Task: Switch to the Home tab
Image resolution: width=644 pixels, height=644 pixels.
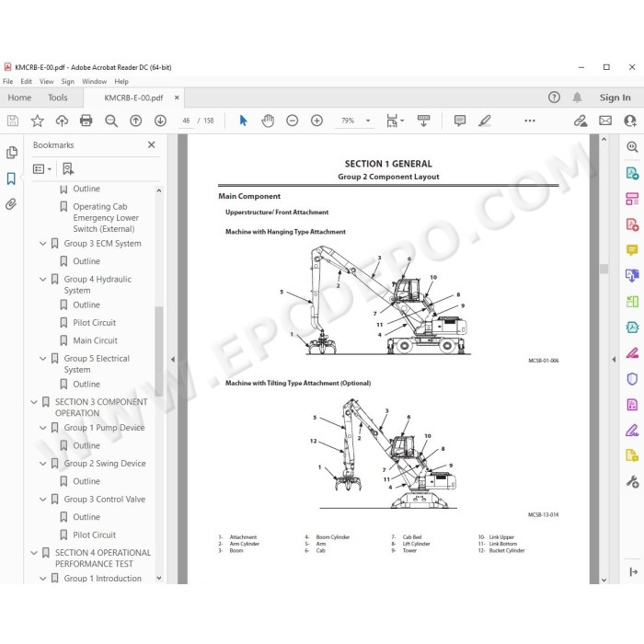Action: [x=19, y=98]
